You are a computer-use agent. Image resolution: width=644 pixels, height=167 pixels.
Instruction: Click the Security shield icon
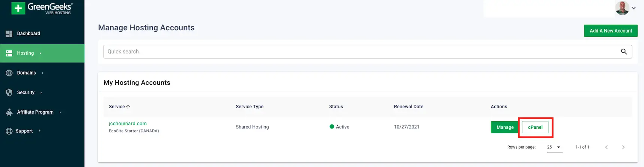(9, 92)
